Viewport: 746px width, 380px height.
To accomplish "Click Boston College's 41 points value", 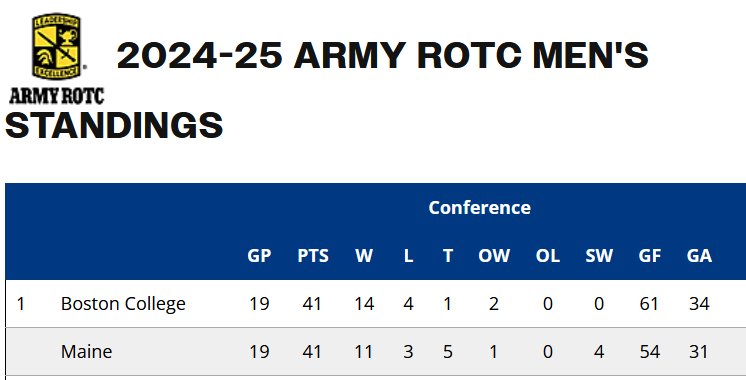I will click(312, 303).
